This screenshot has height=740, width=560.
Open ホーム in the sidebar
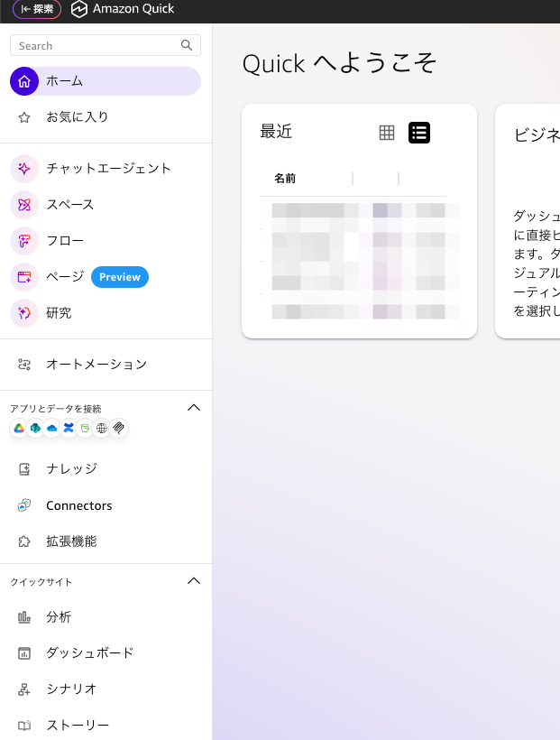click(x=106, y=81)
